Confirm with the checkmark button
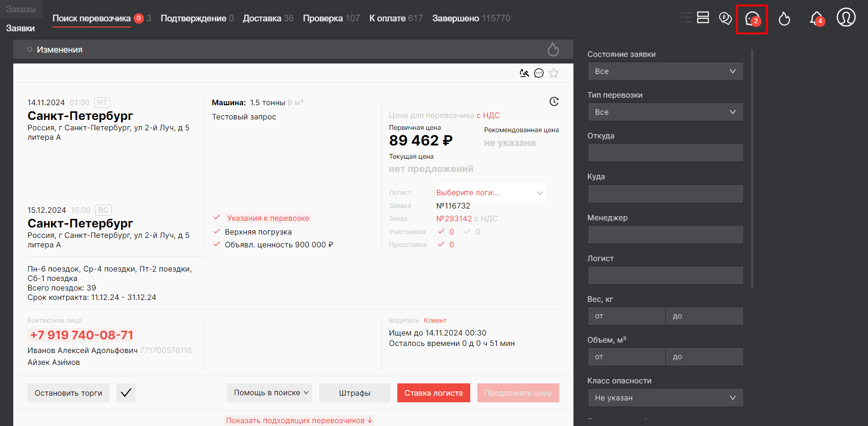Screen dimensions: 868x426 (x=126, y=393)
